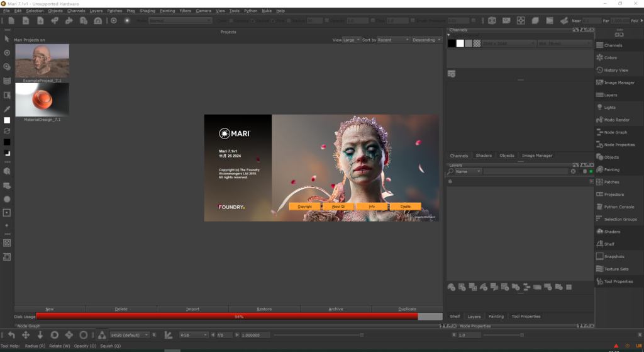Viewport: 644px width, 352px height.
Task: Click the Copyright button on splash screen
Action: (x=305, y=207)
